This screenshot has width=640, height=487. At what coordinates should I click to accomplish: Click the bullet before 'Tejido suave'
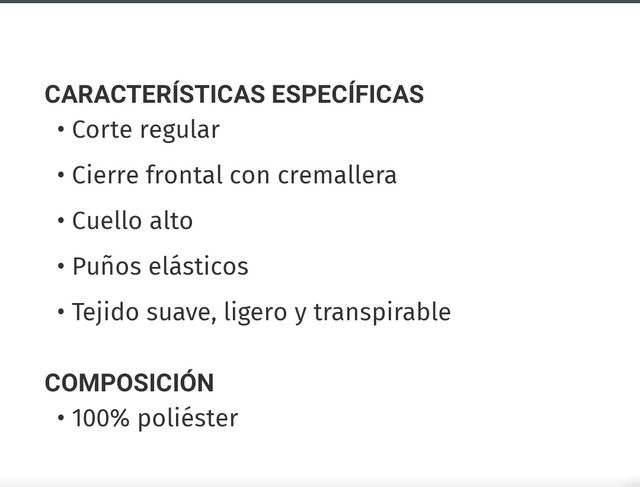point(61,312)
